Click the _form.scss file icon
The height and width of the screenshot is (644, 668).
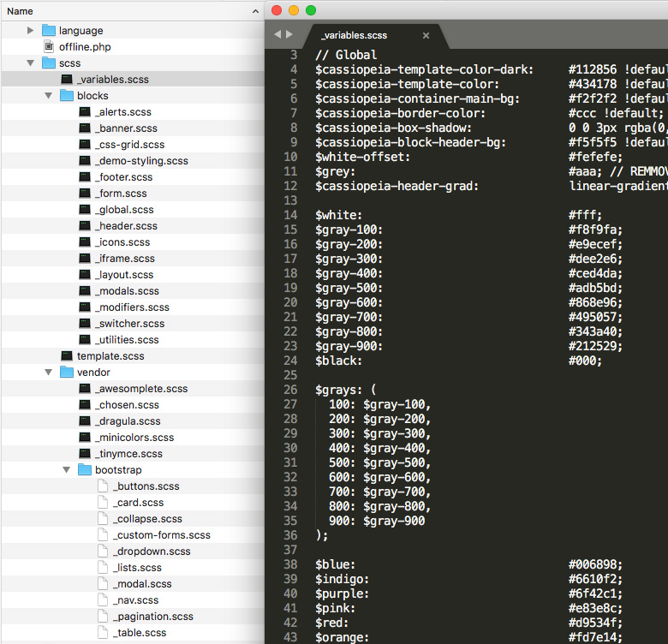85,193
